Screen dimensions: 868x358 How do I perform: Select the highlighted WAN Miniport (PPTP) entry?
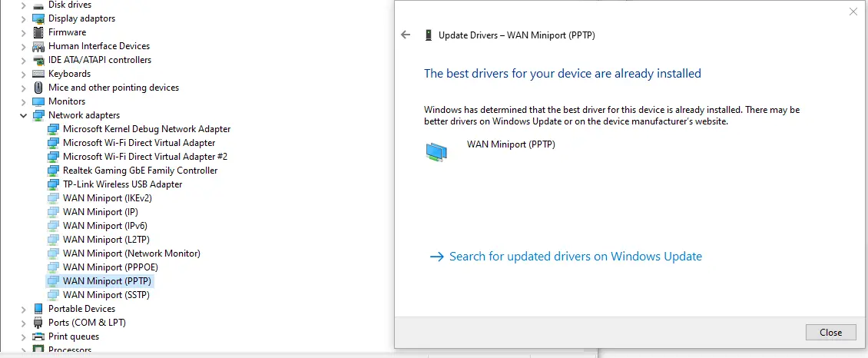click(x=107, y=281)
